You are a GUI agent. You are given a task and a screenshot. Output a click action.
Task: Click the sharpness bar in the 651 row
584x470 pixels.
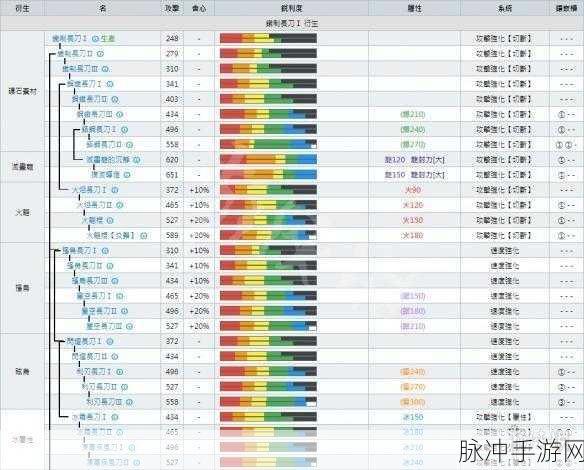[268, 175]
